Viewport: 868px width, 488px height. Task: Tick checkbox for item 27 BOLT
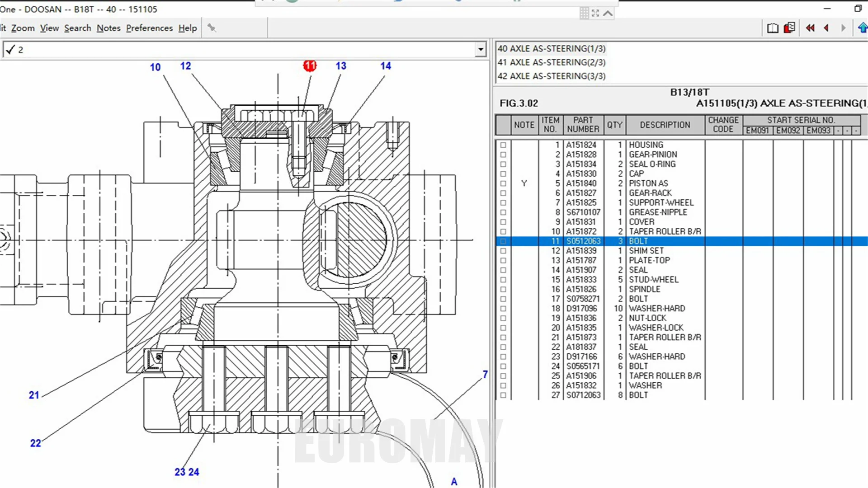(x=503, y=395)
